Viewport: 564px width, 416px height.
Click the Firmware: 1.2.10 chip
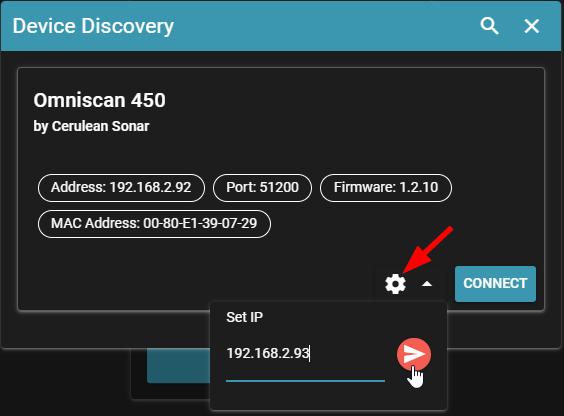tap(386, 188)
